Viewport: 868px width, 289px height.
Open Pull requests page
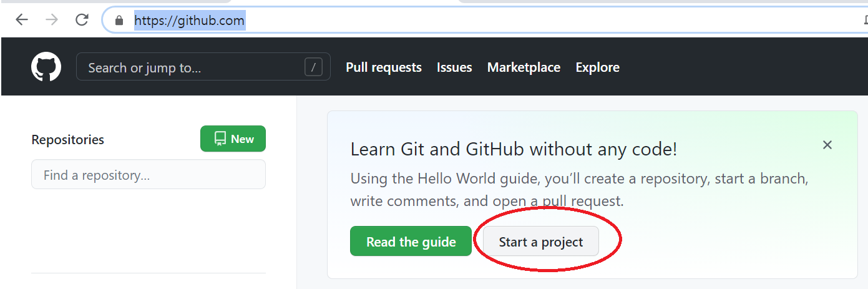(x=384, y=67)
